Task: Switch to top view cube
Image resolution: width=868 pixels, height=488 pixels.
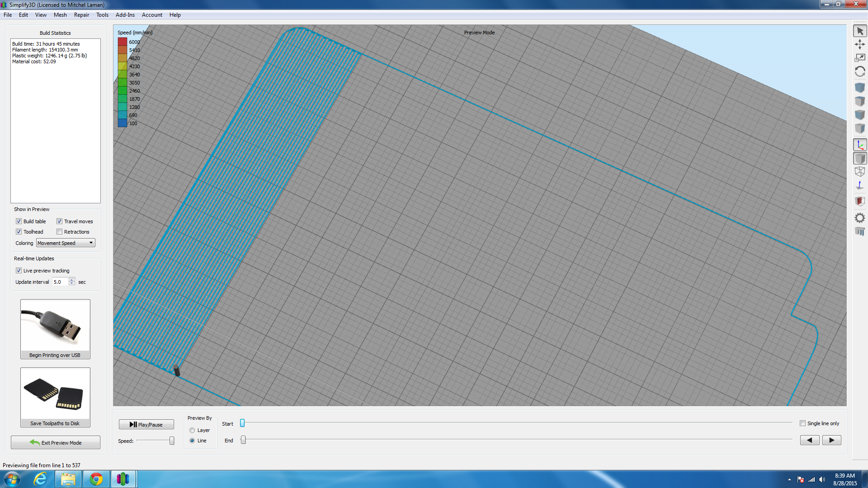Action: [x=860, y=101]
